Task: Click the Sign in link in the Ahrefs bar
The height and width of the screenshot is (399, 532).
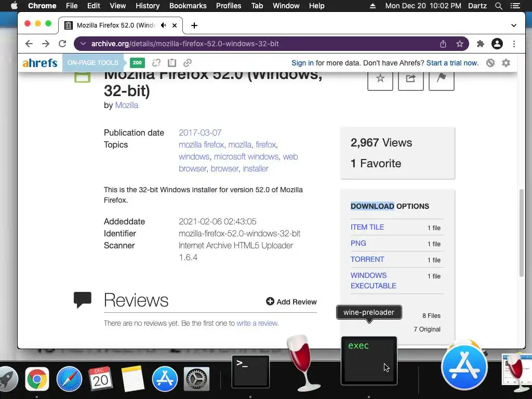Action: click(x=302, y=63)
